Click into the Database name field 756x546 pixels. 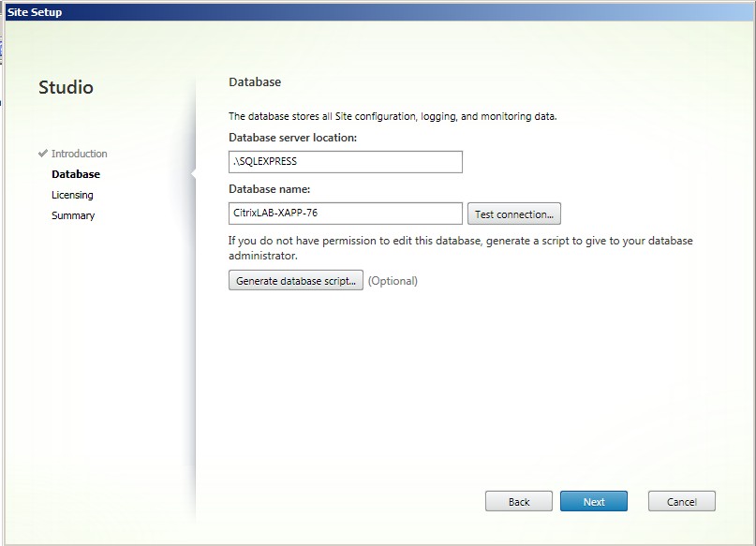(x=345, y=214)
